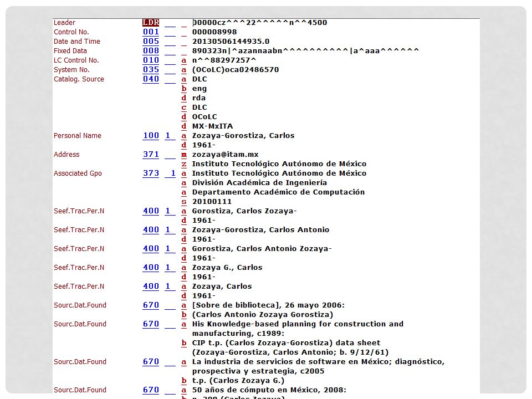Click subfield d before rda
The image size is (532, 399).
[183, 98]
